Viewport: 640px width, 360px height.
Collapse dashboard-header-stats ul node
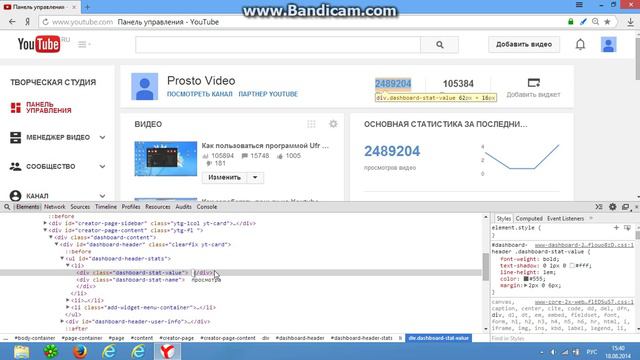[62, 258]
